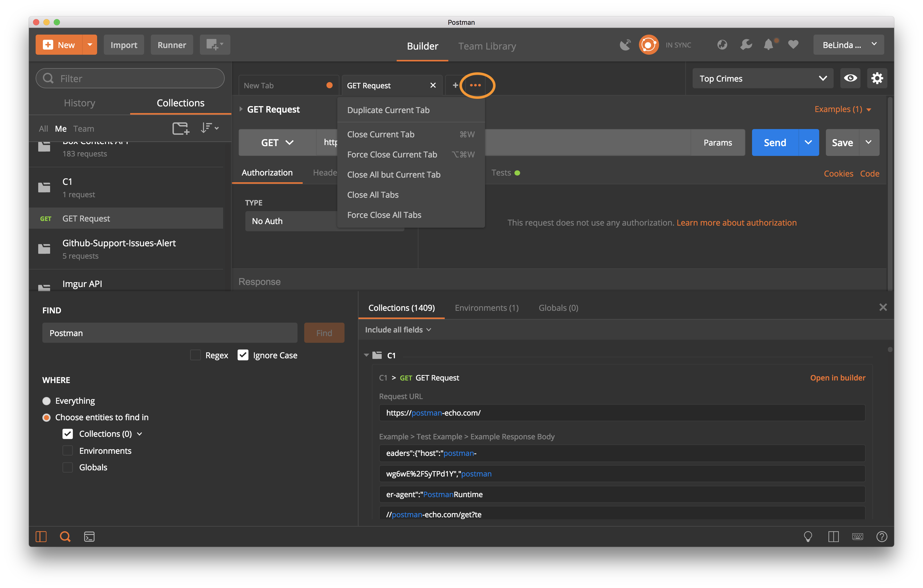This screenshot has width=923, height=588.
Task: Click the Runner button
Action: 171,45
